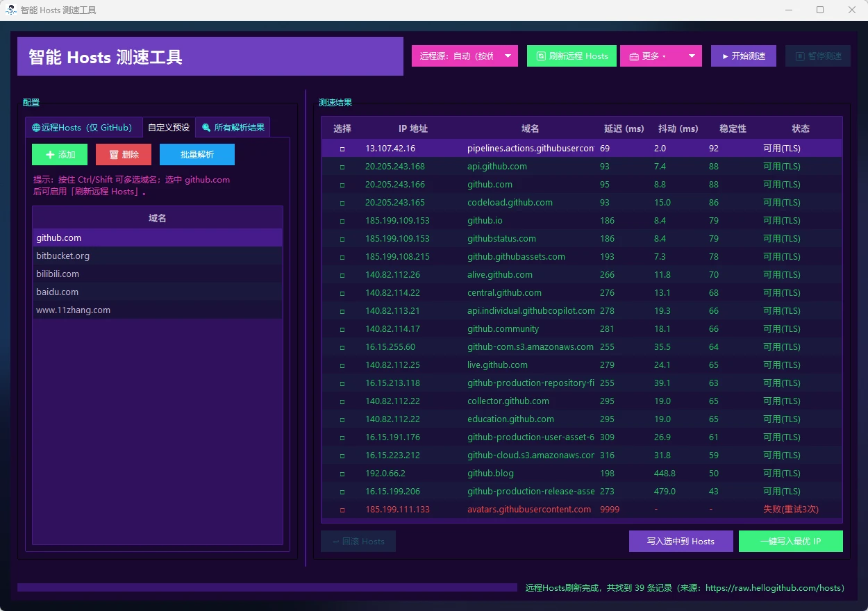868x611 pixels.
Task: Select bitbucket.org in the domain list
Action: click(x=158, y=256)
